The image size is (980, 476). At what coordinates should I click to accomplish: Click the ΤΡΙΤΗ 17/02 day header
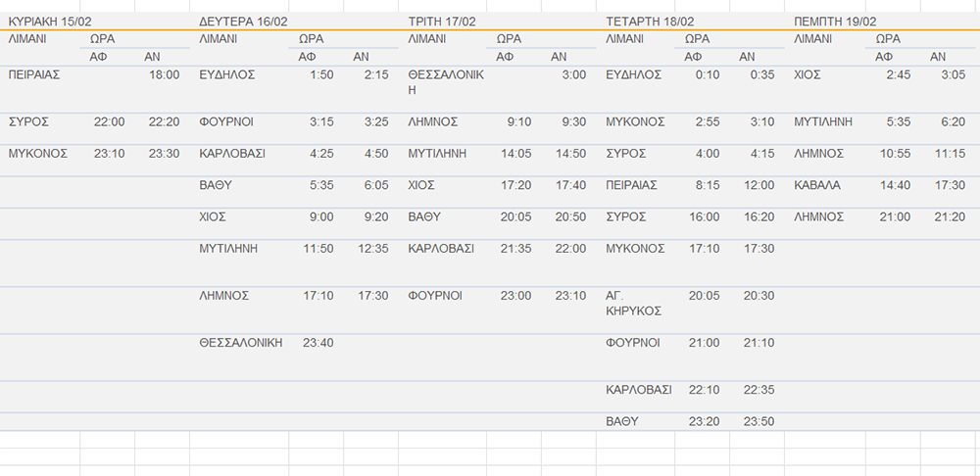(444, 22)
